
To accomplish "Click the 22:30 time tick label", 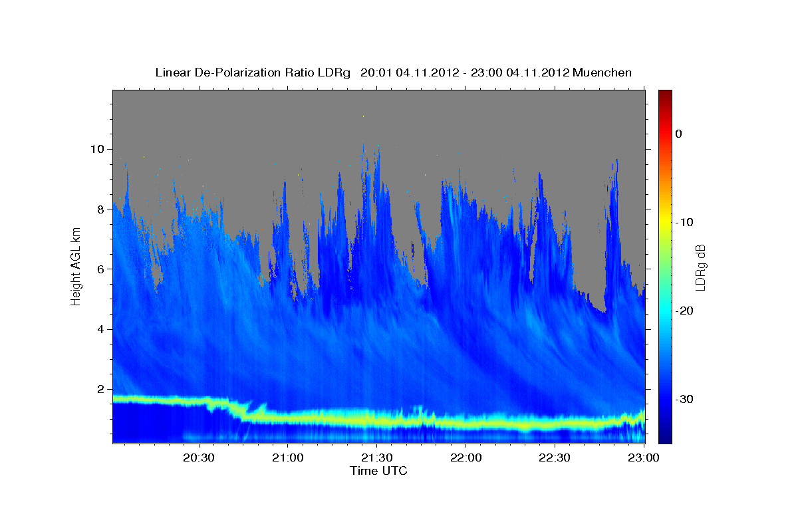I will (554, 458).
